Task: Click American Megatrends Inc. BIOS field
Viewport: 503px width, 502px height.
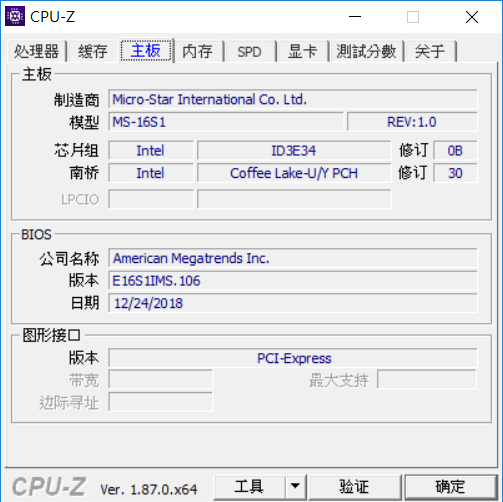Action: (x=293, y=258)
